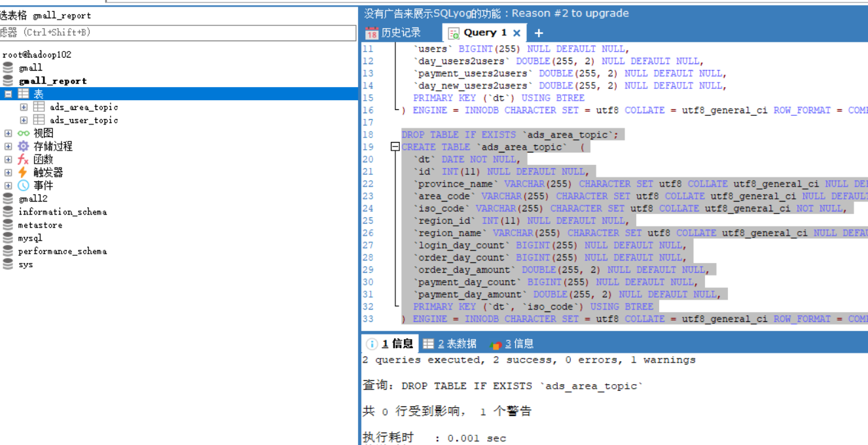Click line number 25 in gutter
This screenshot has width=868, height=445.
point(368,221)
